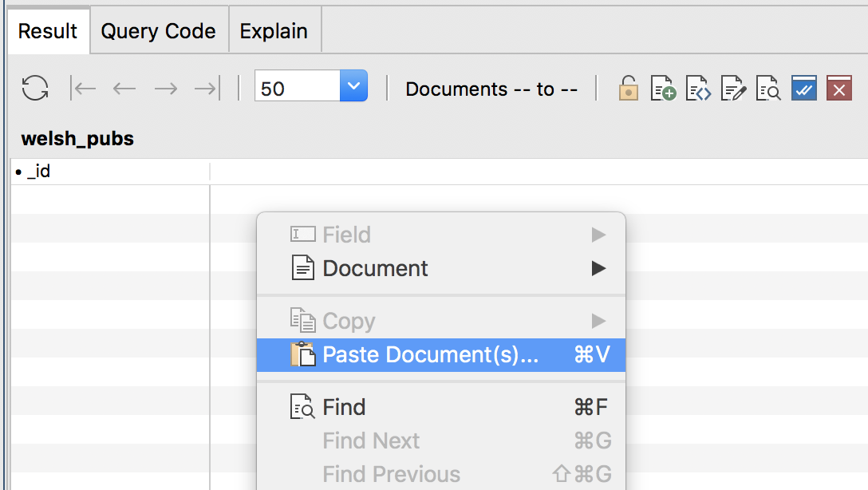Switch to the Query Code tab
The height and width of the screenshot is (490, 868).
point(157,30)
